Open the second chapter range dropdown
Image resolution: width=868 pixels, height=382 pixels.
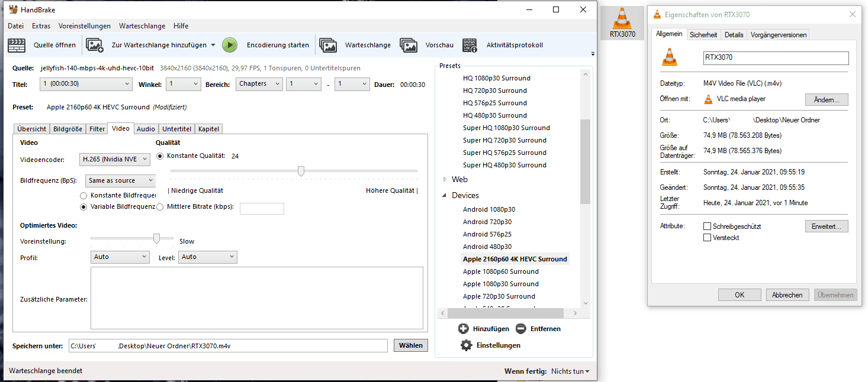point(352,84)
